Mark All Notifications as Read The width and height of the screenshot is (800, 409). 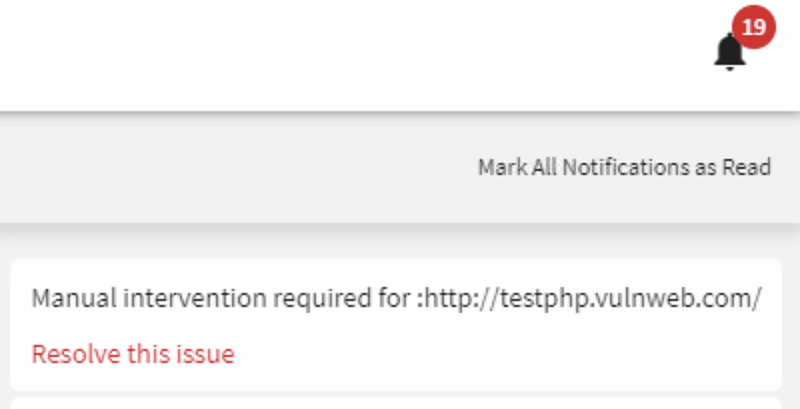[624, 167]
